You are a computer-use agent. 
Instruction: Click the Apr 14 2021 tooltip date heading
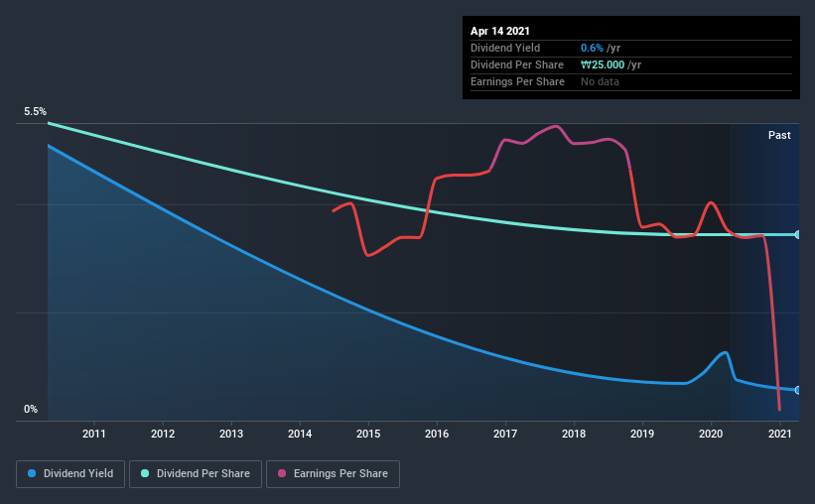500,31
